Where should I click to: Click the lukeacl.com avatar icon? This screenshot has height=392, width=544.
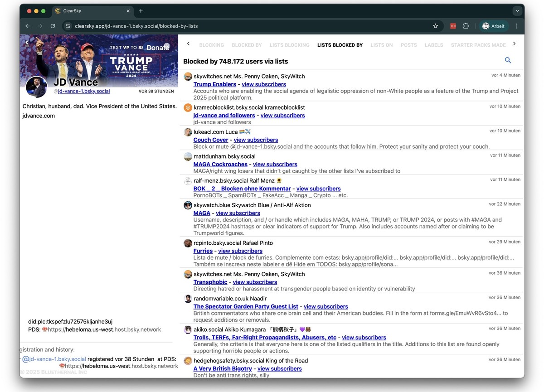tap(188, 132)
